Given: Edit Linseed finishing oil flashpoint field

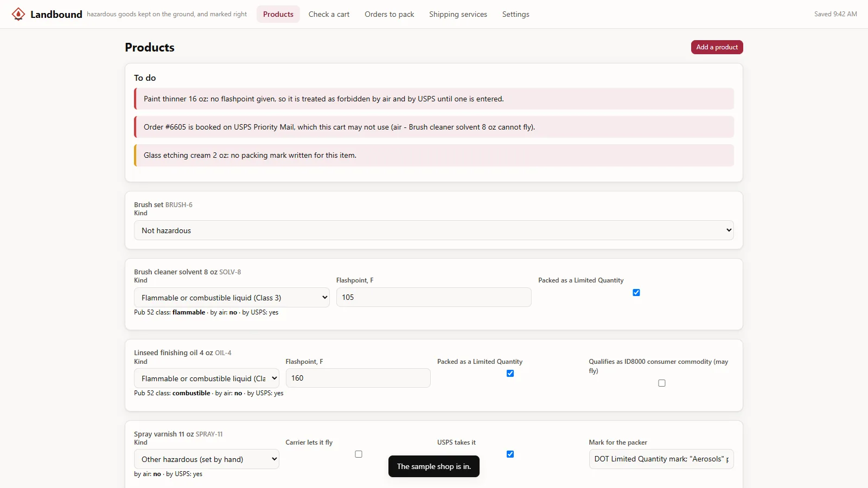Looking at the screenshot, I should 358,378.
